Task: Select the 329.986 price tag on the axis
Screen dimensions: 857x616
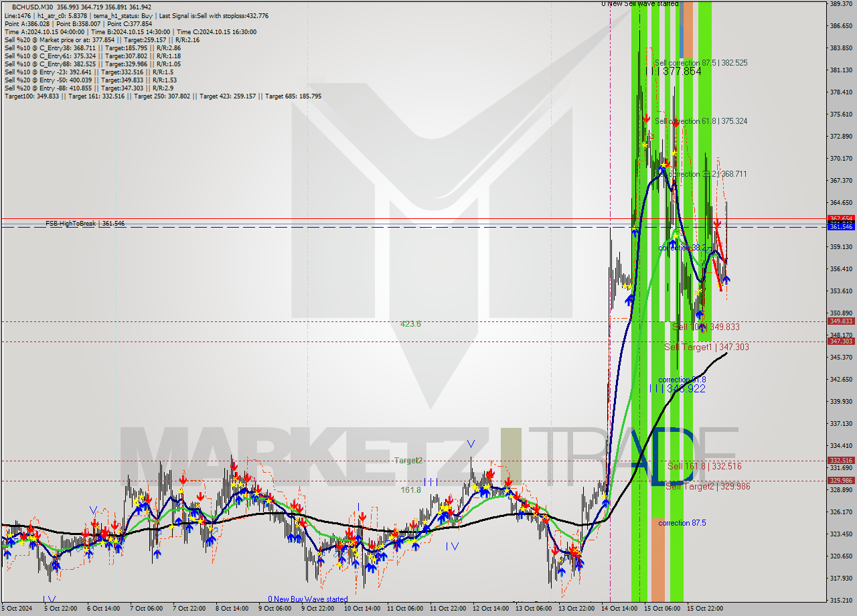Action: 842,481
